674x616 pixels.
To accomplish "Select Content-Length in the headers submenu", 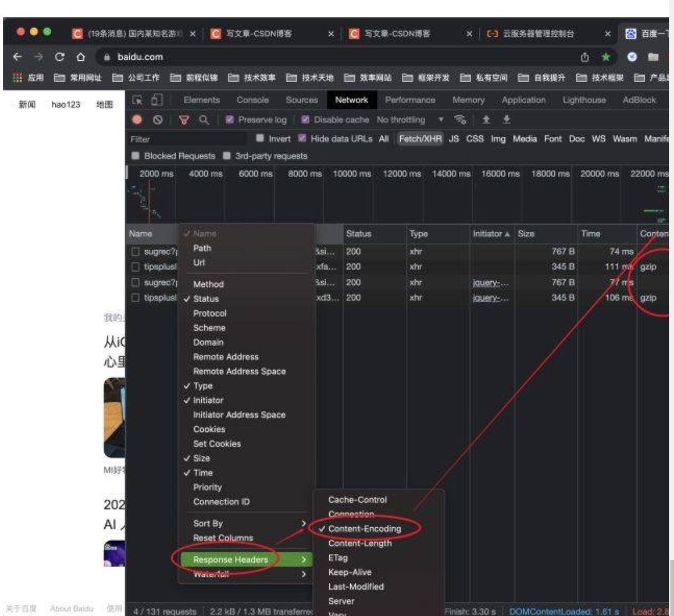I will click(360, 543).
